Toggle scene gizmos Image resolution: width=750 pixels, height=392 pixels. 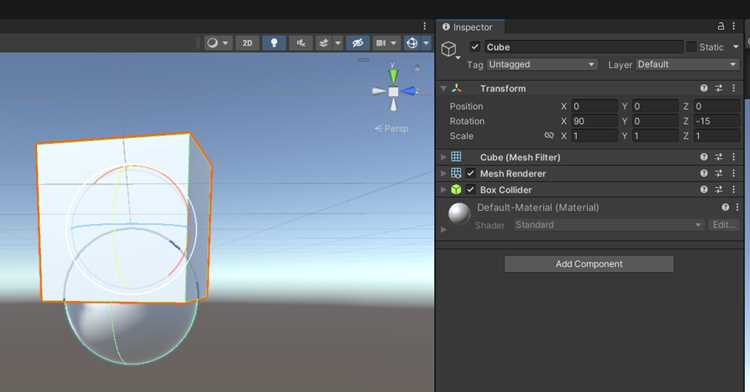(412, 43)
